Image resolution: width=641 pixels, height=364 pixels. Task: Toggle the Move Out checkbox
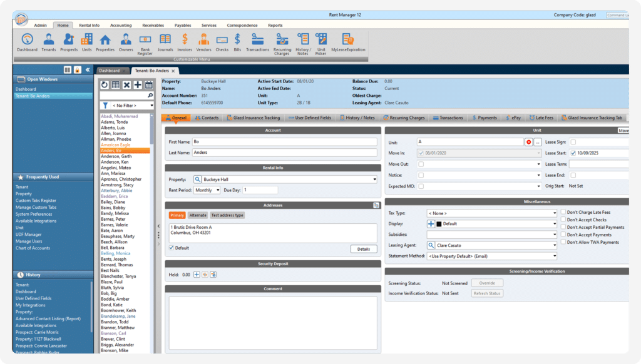[421, 164]
